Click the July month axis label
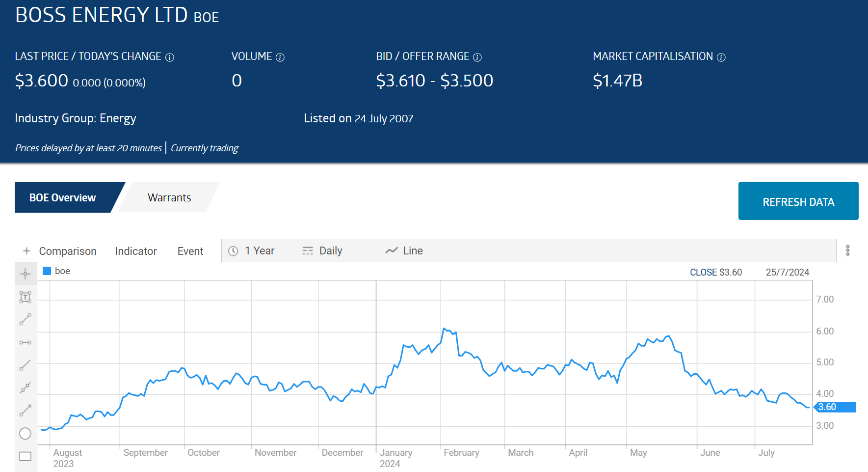The width and height of the screenshot is (868, 472). coord(766,452)
